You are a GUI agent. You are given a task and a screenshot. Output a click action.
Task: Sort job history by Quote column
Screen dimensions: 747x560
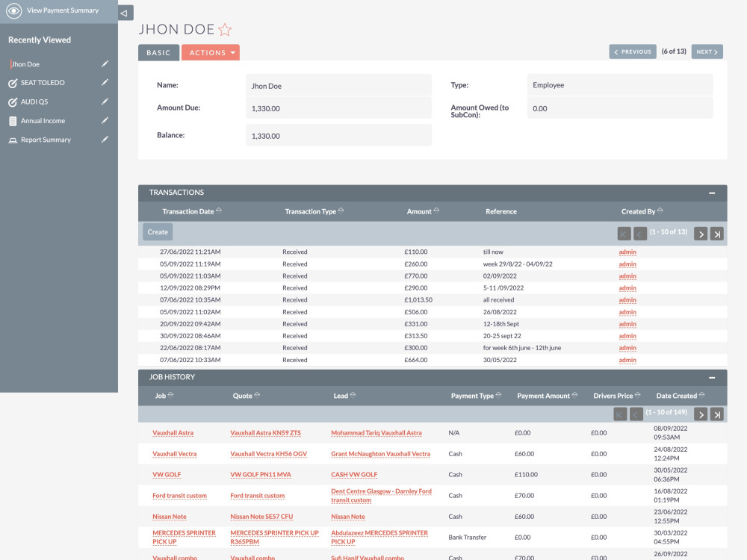(x=247, y=396)
